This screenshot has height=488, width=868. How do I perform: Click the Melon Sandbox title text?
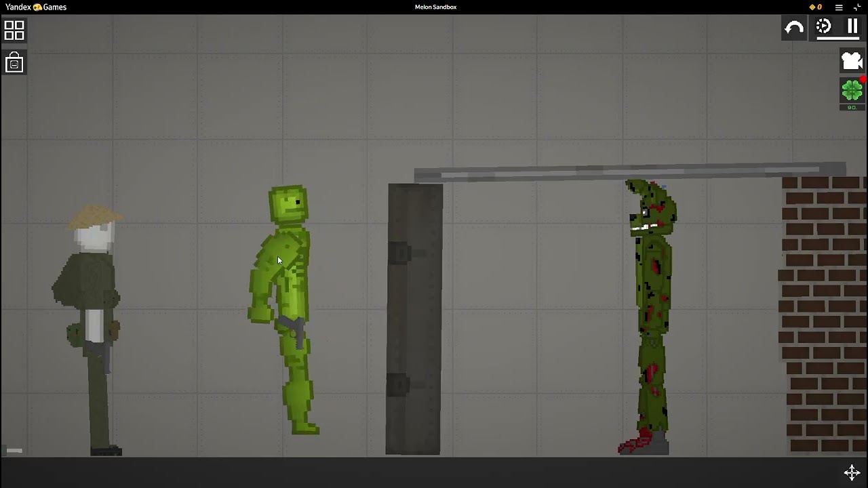[x=435, y=7]
